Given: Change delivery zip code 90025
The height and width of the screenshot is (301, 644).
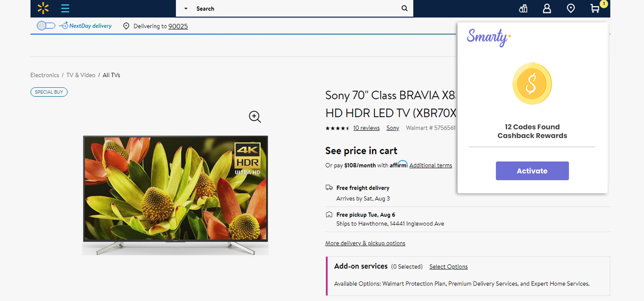Looking at the screenshot, I should tap(178, 26).
